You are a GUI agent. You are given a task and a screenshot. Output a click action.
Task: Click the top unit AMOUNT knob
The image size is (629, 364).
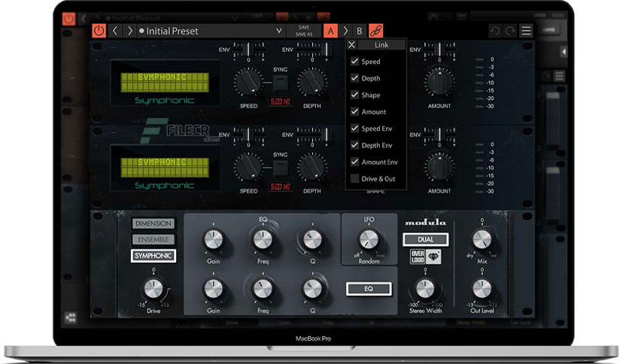coord(439,82)
